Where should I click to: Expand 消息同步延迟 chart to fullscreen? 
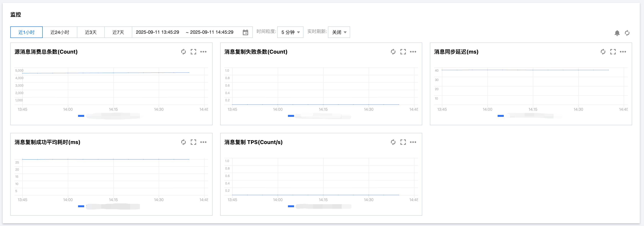click(613, 52)
